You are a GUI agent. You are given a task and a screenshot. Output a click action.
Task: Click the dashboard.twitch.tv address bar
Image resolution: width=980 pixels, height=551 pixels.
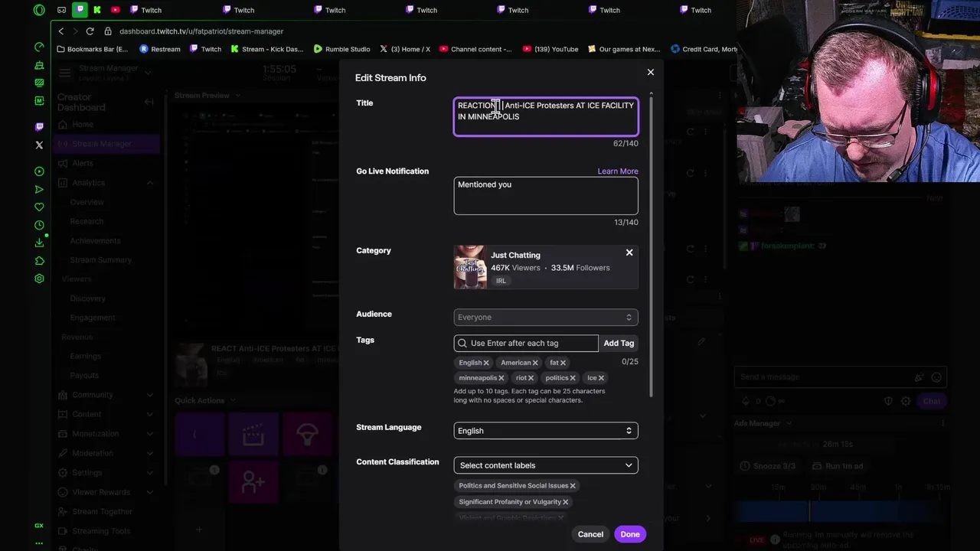click(201, 31)
